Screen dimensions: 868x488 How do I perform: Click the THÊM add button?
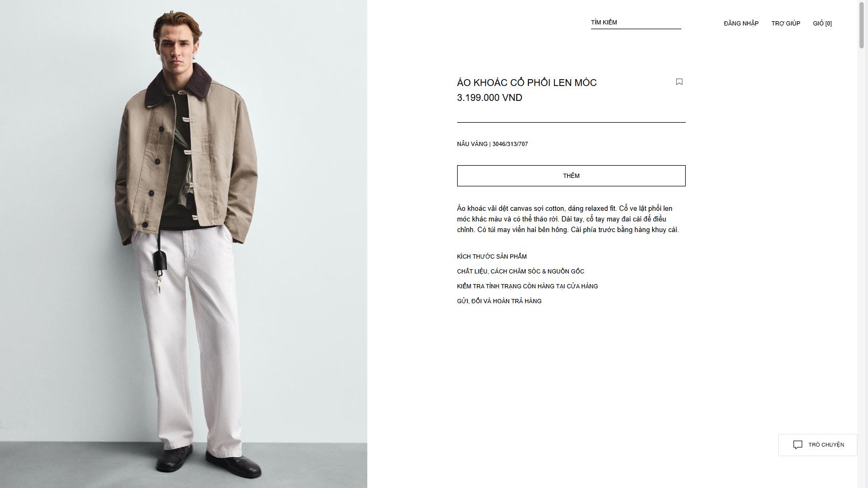(x=571, y=176)
